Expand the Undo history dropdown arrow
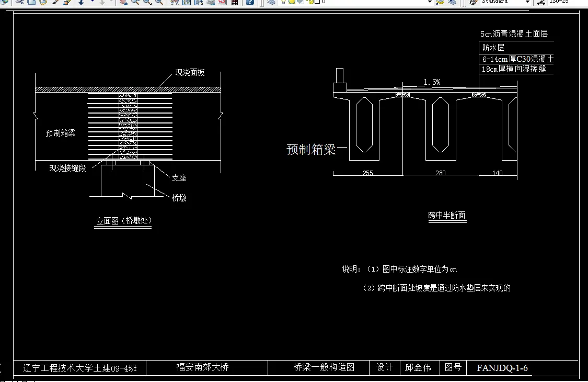The width and height of the screenshot is (588, 382). (92, 2)
